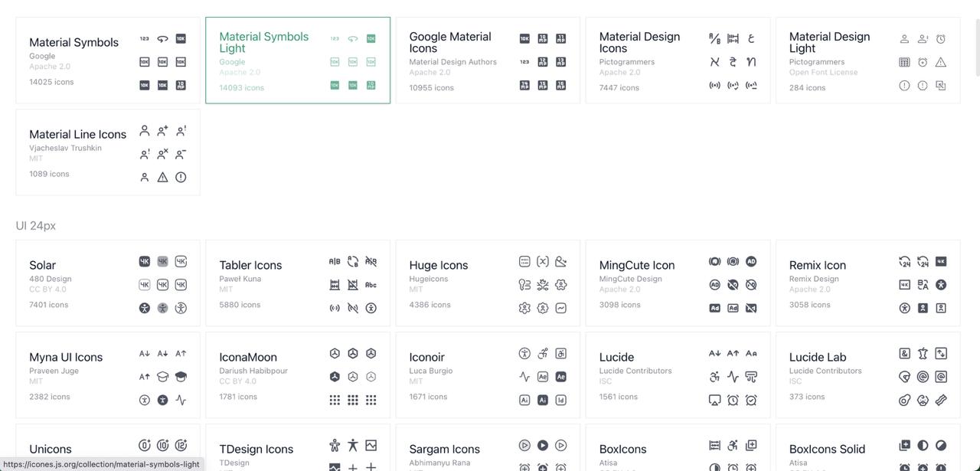Open the Material Design Icons collection

click(x=678, y=61)
